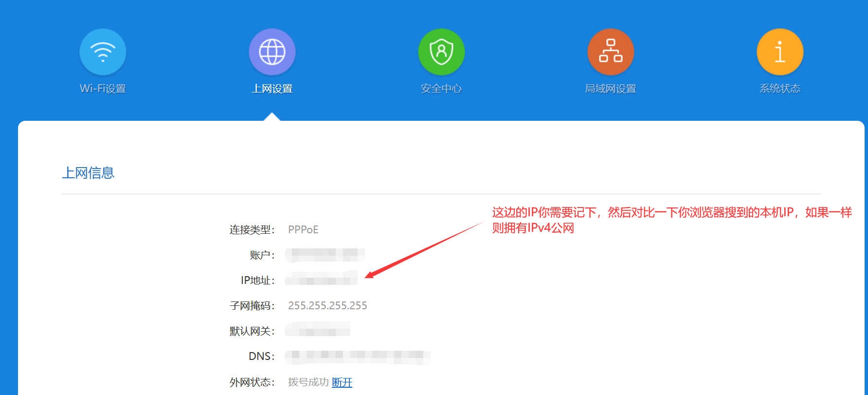Switch to the Wi-Fi设置 text tab

(103, 89)
